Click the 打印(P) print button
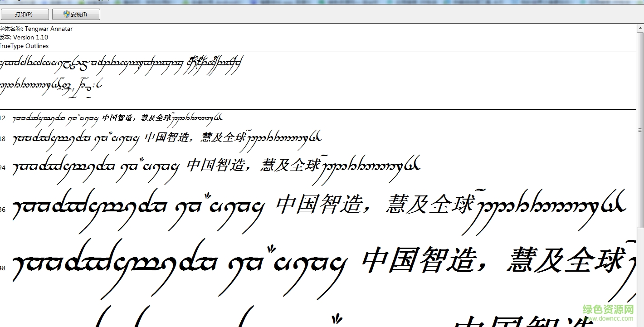644x327 pixels. point(24,15)
